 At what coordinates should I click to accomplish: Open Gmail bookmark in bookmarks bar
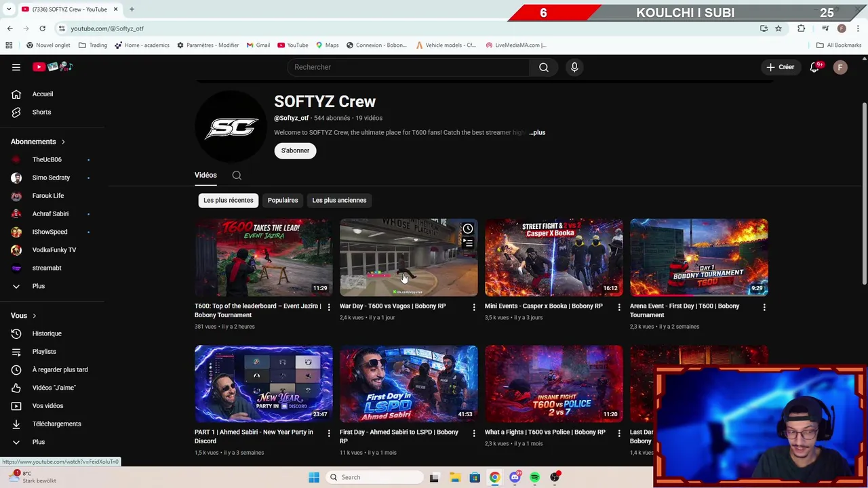tap(258, 45)
